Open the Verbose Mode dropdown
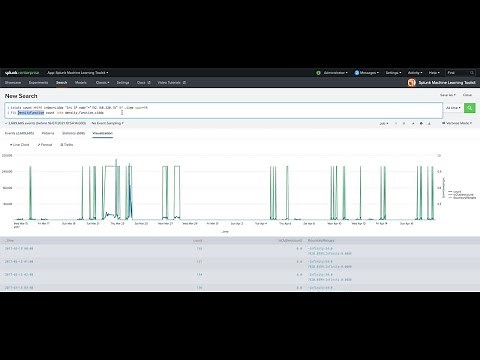The width and height of the screenshot is (480, 360). pyautogui.click(x=457, y=123)
